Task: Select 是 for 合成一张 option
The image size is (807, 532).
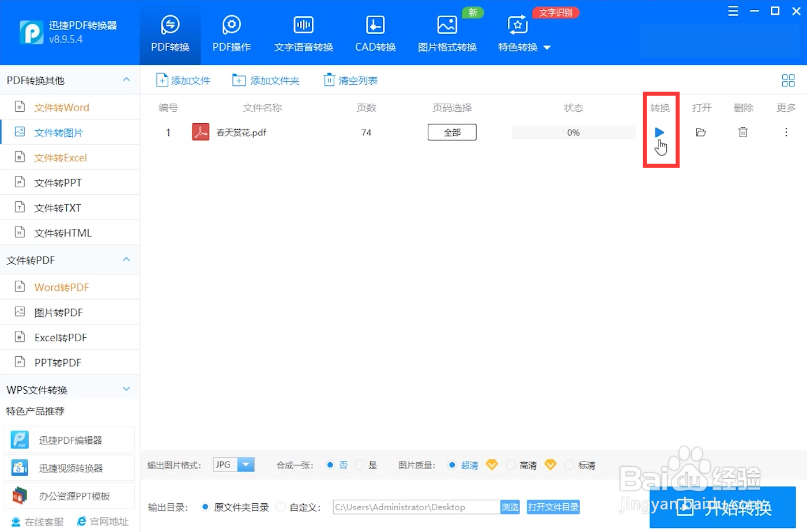Action: 360,465
